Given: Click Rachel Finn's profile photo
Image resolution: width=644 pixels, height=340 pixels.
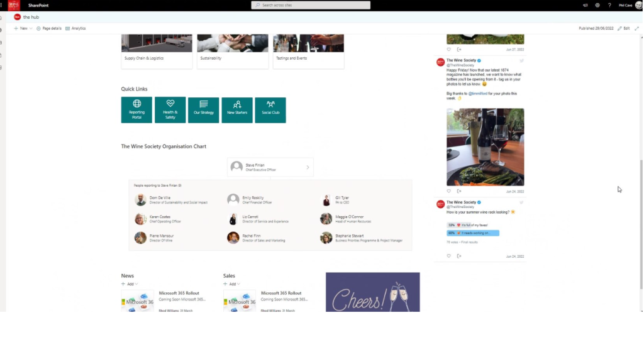Looking at the screenshot, I should click(x=233, y=238).
